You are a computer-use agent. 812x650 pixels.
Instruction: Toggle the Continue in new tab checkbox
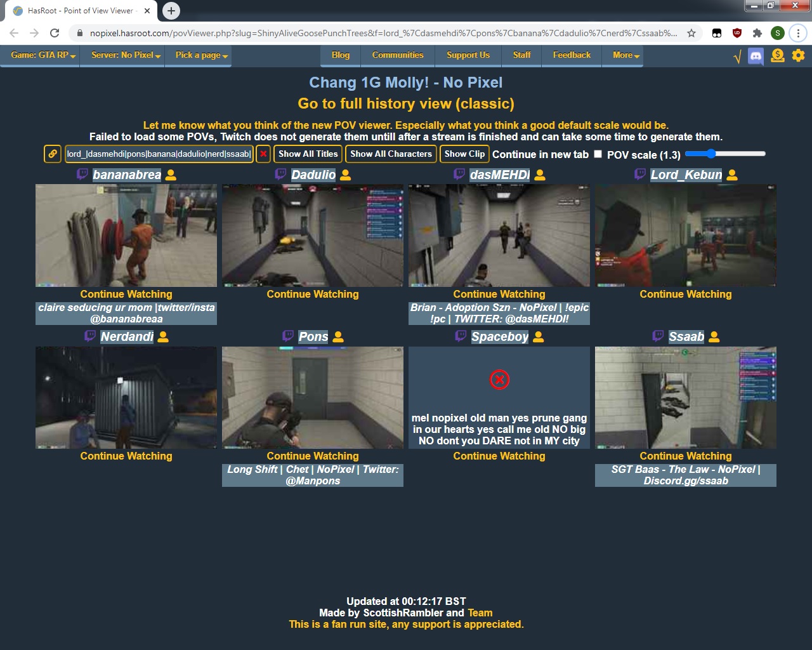point(598,154)
